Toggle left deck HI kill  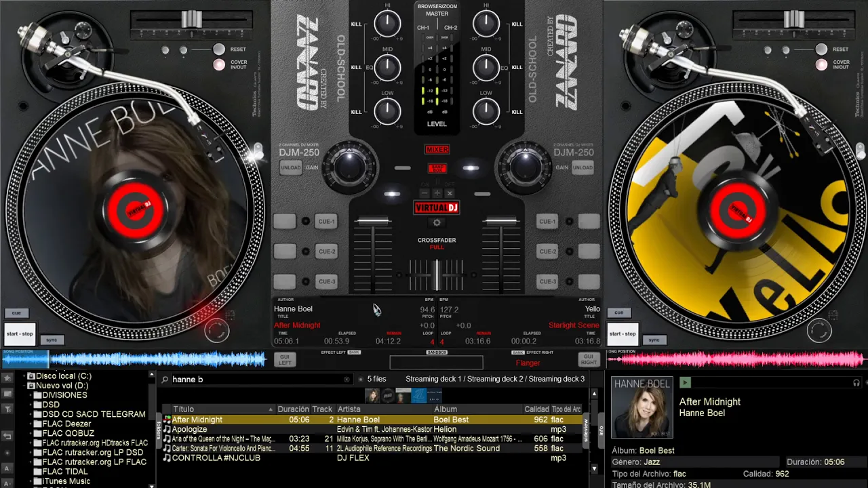pos(357,24)
